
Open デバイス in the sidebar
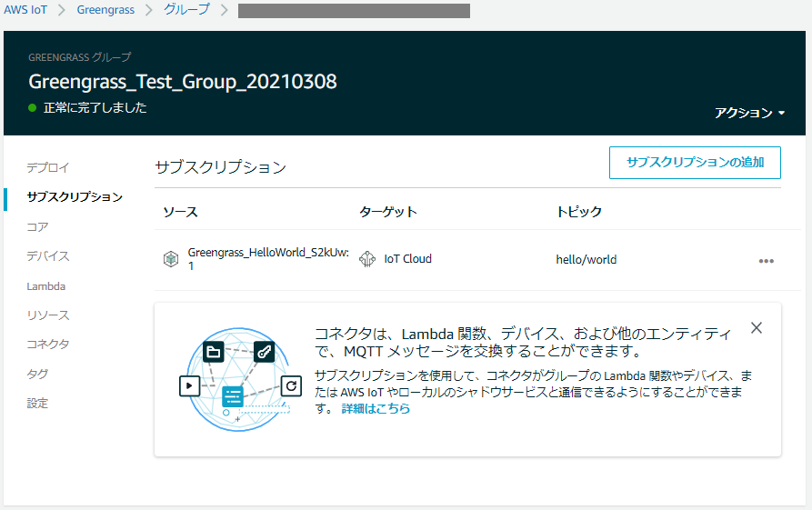tap(47, 255)
